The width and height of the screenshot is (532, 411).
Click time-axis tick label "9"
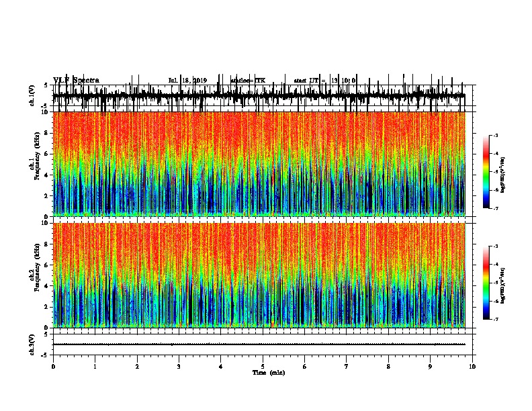(x=430, y=367)
